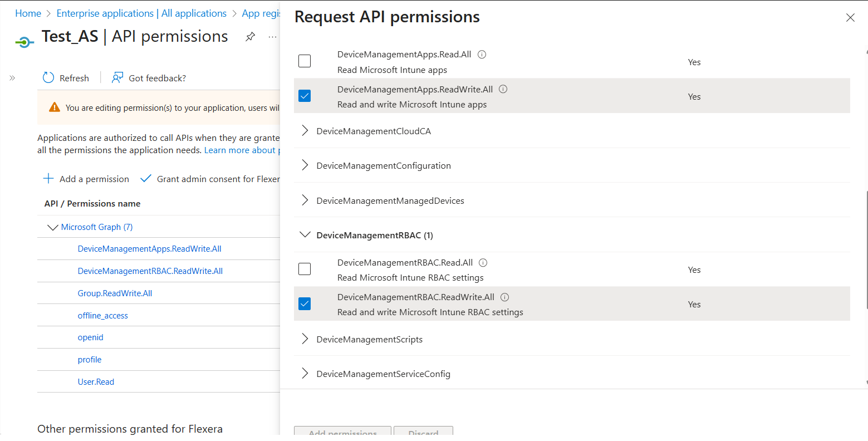This screenshot has width=868, height=441.
Task: Click the Yes value for DeviceManagementApps.Read.All
Action: [x=694, y=62]
